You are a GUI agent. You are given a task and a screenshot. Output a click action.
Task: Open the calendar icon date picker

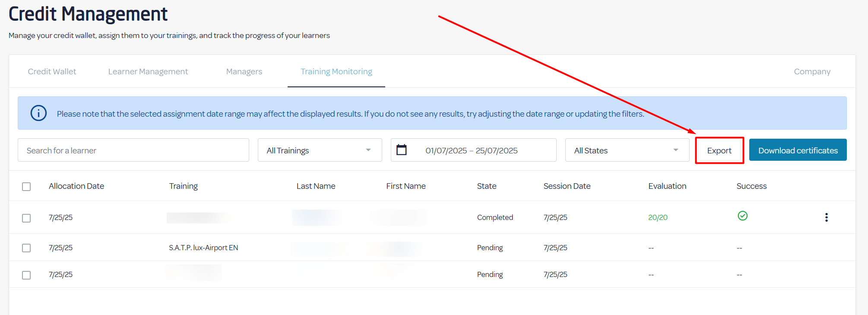point(402,150)
